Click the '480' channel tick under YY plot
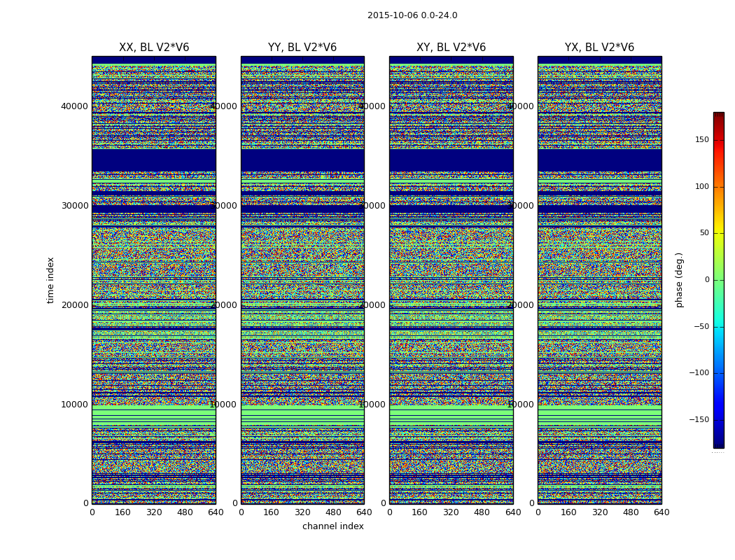This screenshot has width=735, height=560. pos(333,512)
